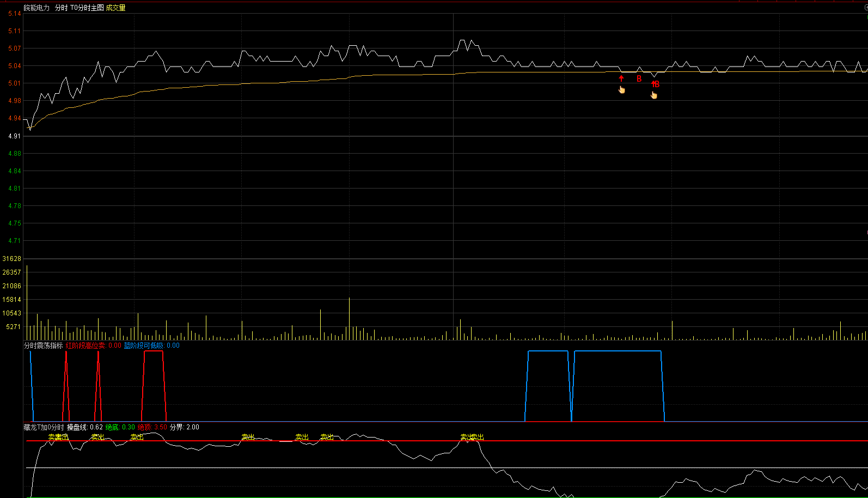This screenshot has width=868, height=498.
Task: Click the 31628 volume axis label
Action: 12,259
